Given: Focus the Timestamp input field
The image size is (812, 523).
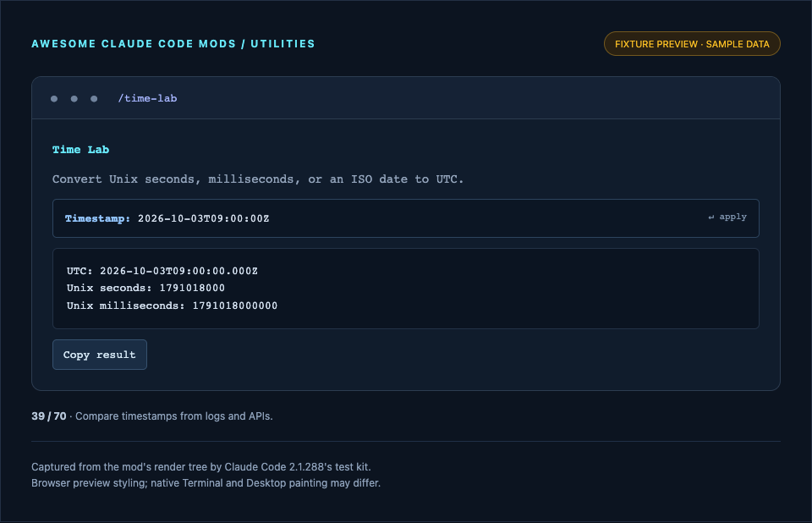Looking at the screenshot, I should pyautogui.click(x=405, y=218).
